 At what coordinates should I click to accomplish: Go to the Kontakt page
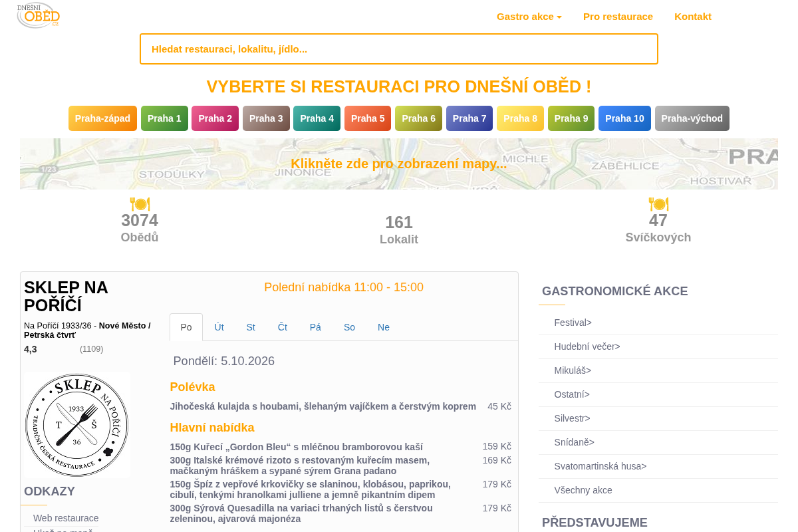[693, 17]
